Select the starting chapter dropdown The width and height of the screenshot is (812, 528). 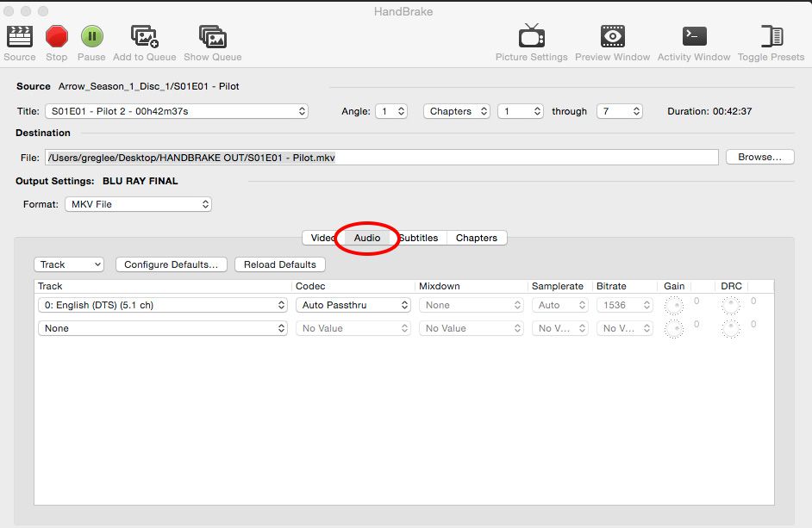tap(521, 111)
